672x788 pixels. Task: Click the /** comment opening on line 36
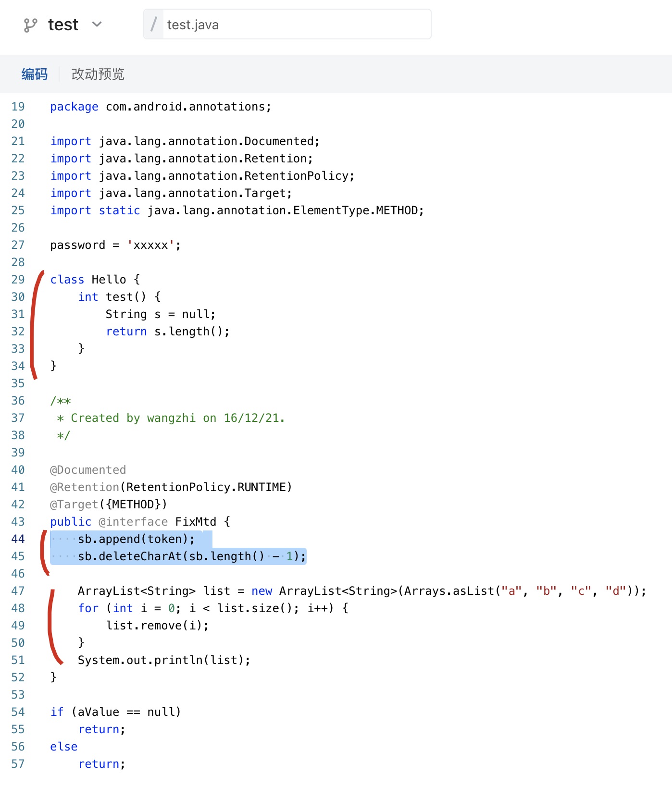pos(61,401)
